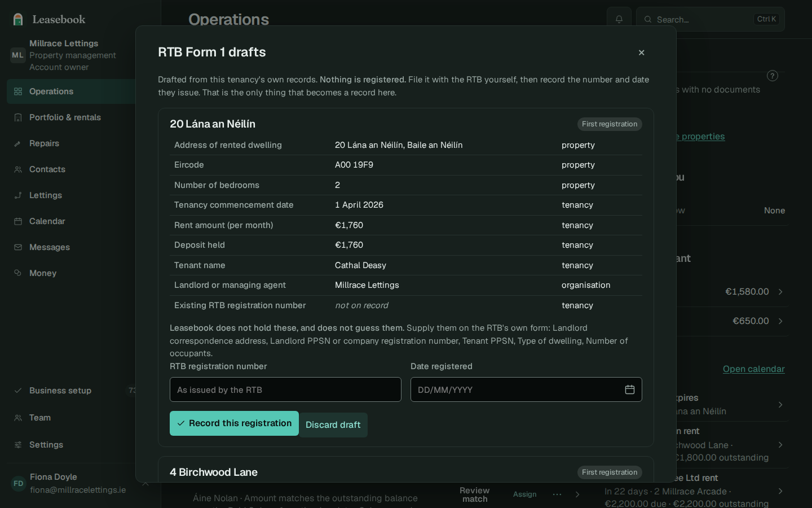Click the Date registered input
The image size is (812, 508).
coord(526,389)
